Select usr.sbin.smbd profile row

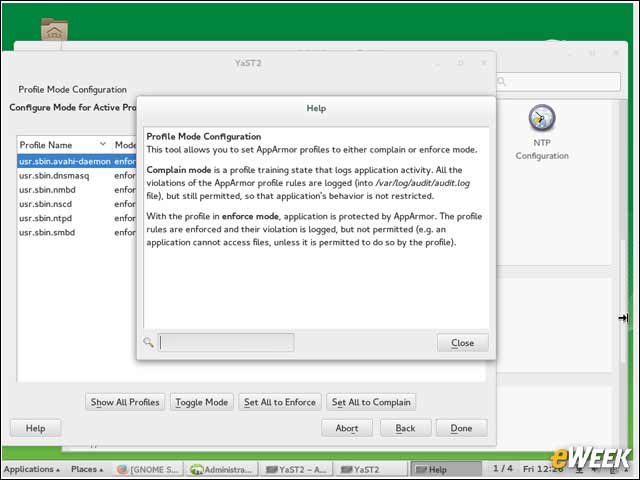(77, 233)
